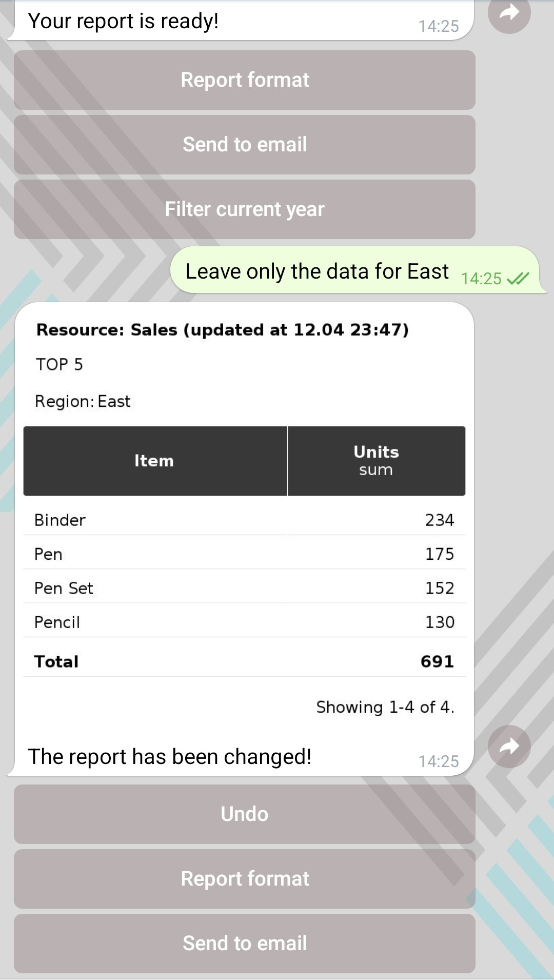
Task: Click the Filter current year button
Action: coord(244,209)
